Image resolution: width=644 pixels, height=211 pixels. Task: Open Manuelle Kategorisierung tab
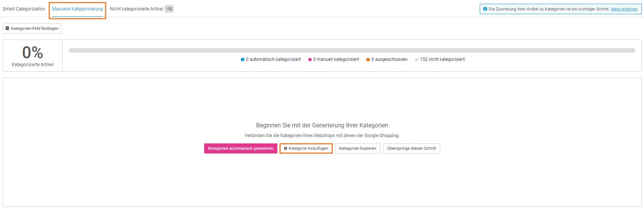tap(78, 9)
